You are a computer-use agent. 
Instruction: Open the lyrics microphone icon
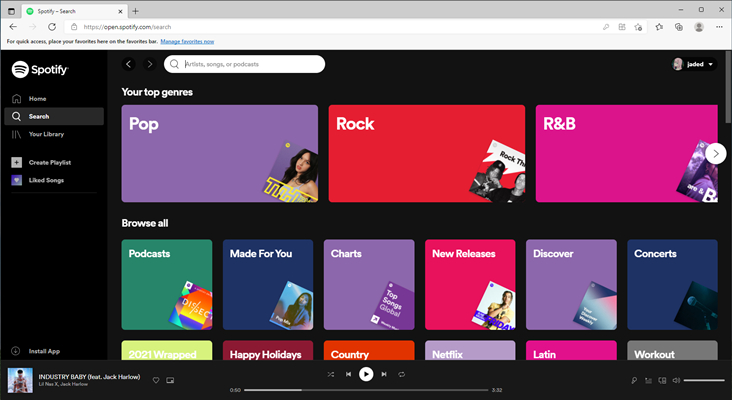coord(634,380)
